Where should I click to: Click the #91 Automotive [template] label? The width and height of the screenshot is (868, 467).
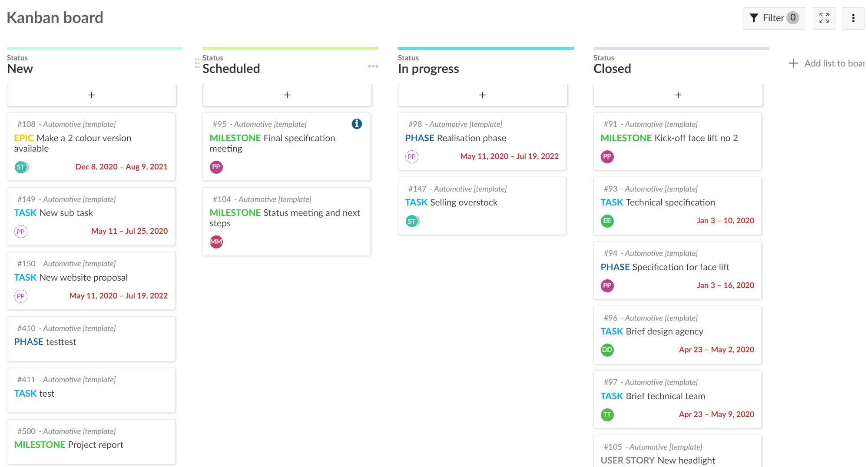(x=651, y=124)
